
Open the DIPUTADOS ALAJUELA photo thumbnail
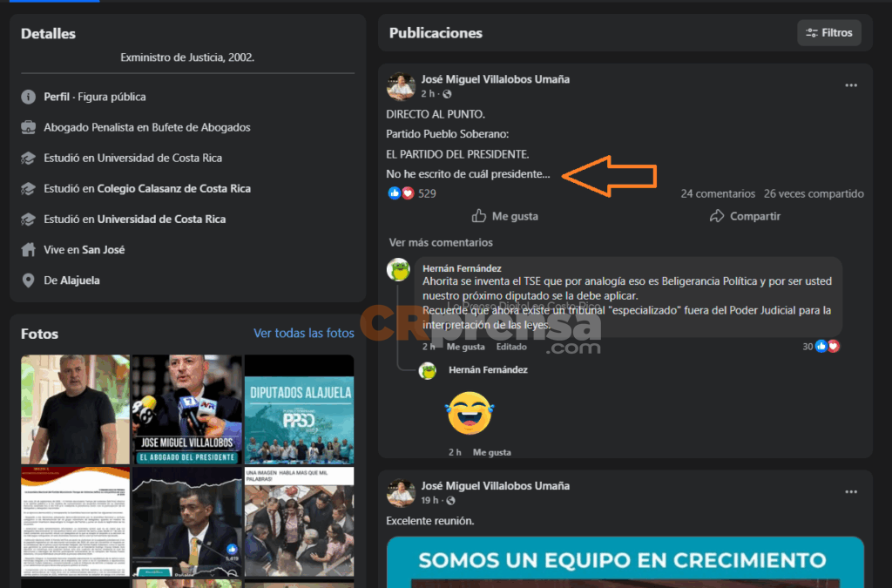[299, 409]
